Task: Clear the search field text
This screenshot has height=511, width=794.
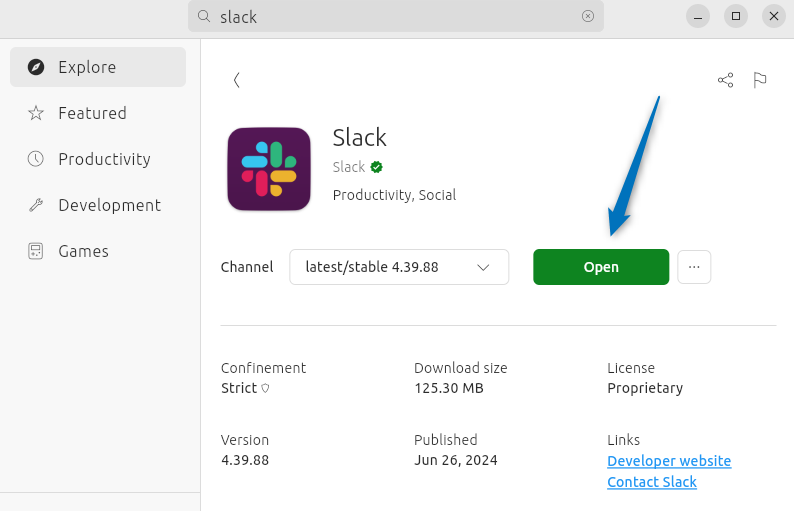Action: [588, 16]
